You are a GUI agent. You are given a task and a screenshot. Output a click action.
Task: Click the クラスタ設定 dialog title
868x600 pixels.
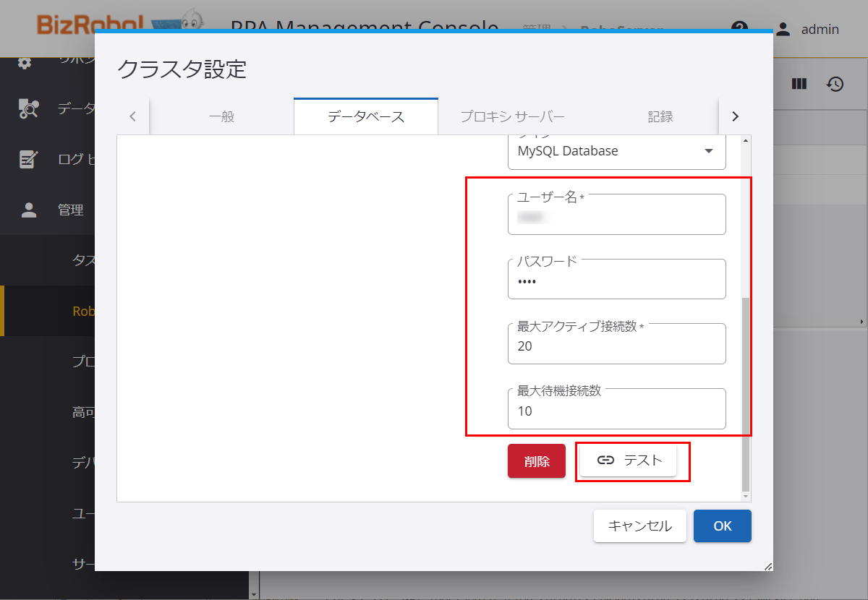[182, 69]
